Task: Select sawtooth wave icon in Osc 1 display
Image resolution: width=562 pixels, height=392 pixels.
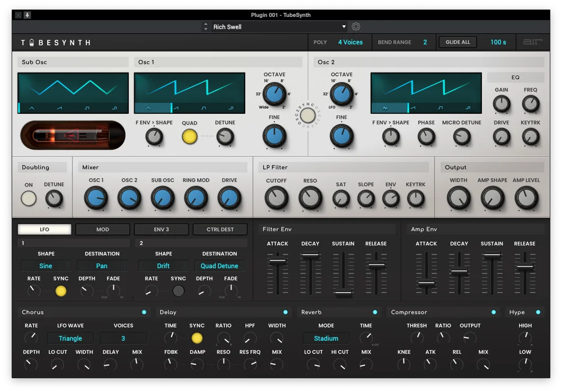Action: pyautogui.click(x=176, y=108)
